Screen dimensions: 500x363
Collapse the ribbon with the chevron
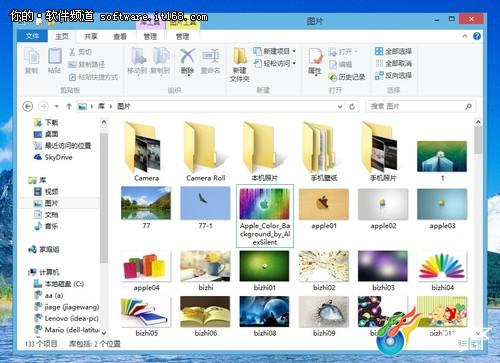click(465, 36)
